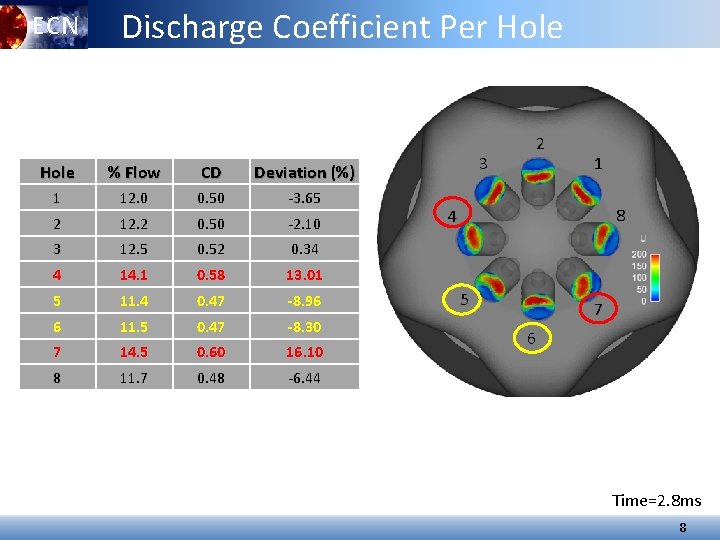Select hole number 2 in the table's Hole column
720x540 pixels.
[56, 224]
